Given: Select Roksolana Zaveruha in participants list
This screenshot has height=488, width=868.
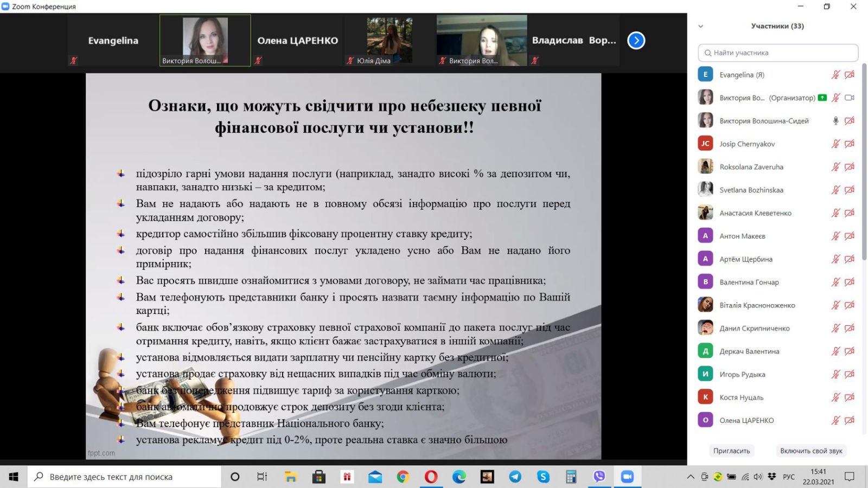Looking at the screenshot, I should tap(751, 167).
